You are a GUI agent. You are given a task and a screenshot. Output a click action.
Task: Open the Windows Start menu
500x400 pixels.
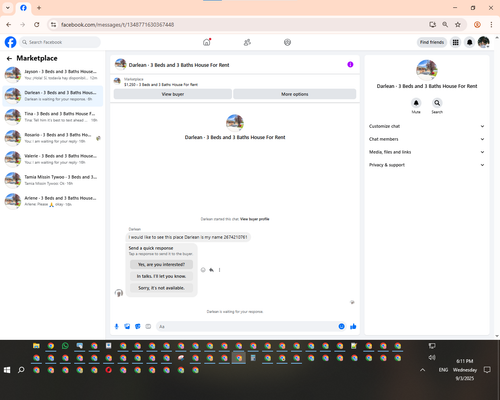(7, 370)
